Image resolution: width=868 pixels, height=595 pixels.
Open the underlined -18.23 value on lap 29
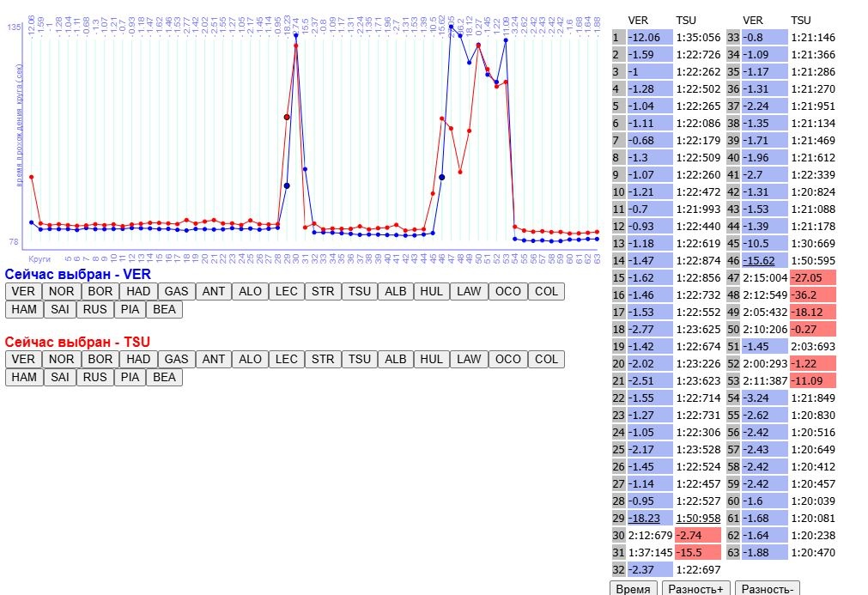point(645,518)
